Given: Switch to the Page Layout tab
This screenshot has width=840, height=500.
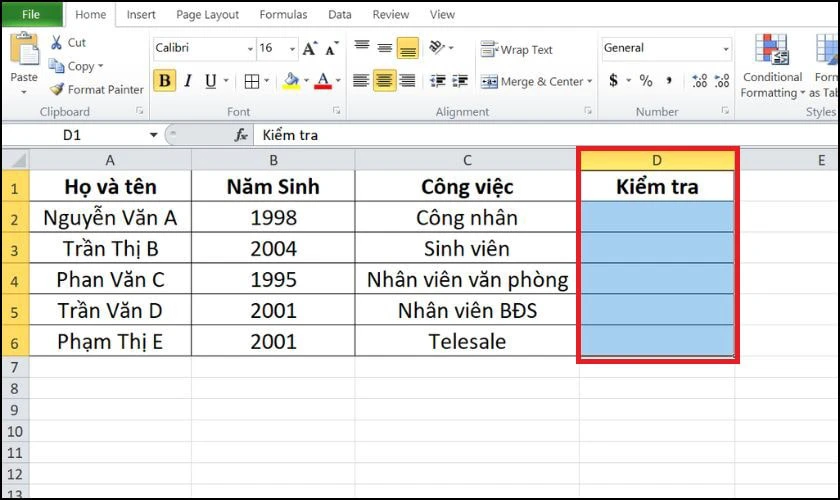Looking at the screenshot, I should point(207,14).
